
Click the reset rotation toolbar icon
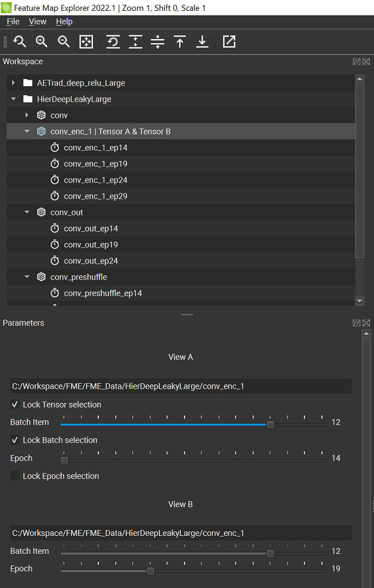(x=113, y=41)
